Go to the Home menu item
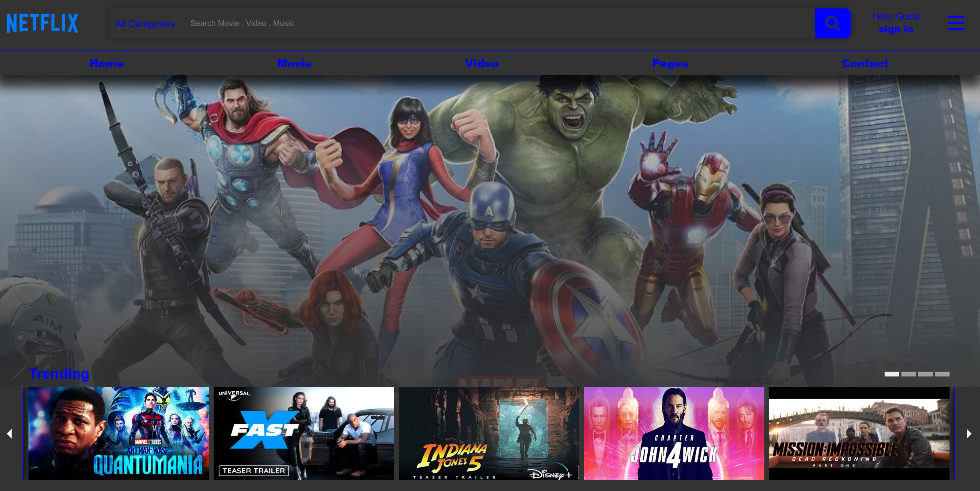This screenshot has height=491, width=980. [x=107, y=63]
